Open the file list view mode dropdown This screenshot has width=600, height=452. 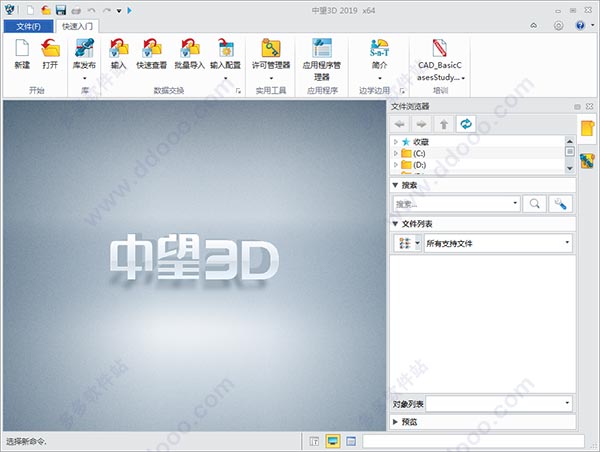pos(417,243)
